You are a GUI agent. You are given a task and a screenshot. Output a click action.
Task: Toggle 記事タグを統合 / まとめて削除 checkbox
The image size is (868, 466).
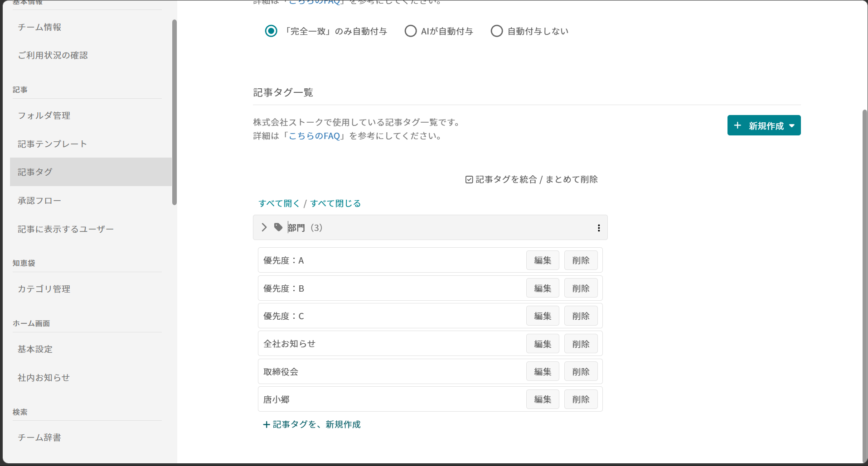[469, 180]
